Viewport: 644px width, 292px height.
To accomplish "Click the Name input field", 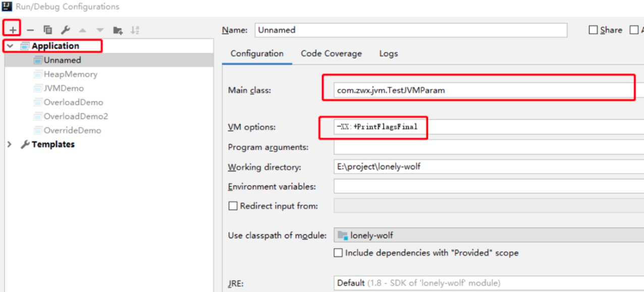I will pos(411,30).
